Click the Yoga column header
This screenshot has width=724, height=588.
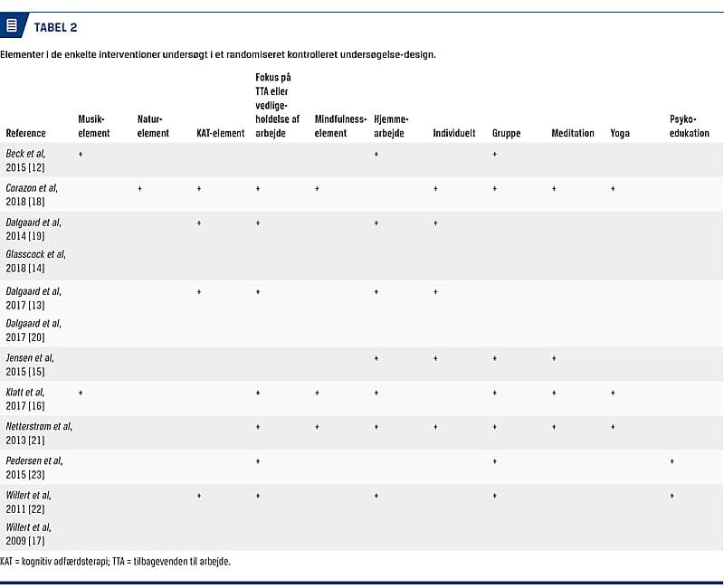point(620,133)
